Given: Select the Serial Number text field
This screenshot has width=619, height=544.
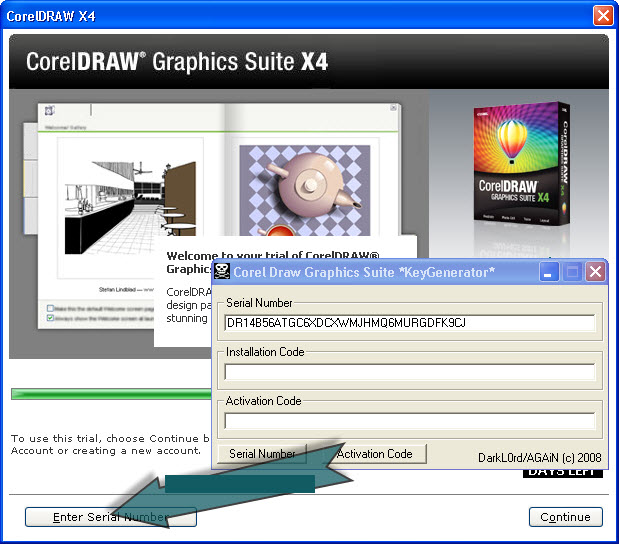Looking at the screenshot, I should (x=409, y=323).
